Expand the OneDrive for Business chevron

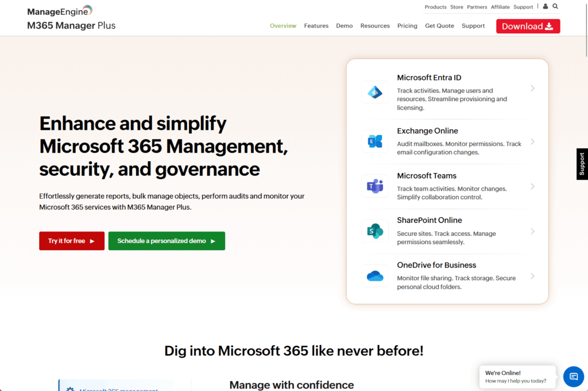tap(532, 276)
